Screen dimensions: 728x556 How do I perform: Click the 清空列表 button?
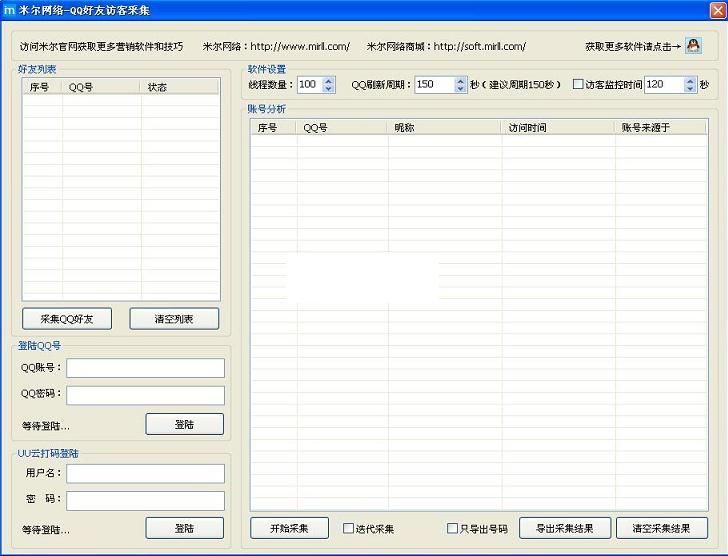tap(174, 319)
